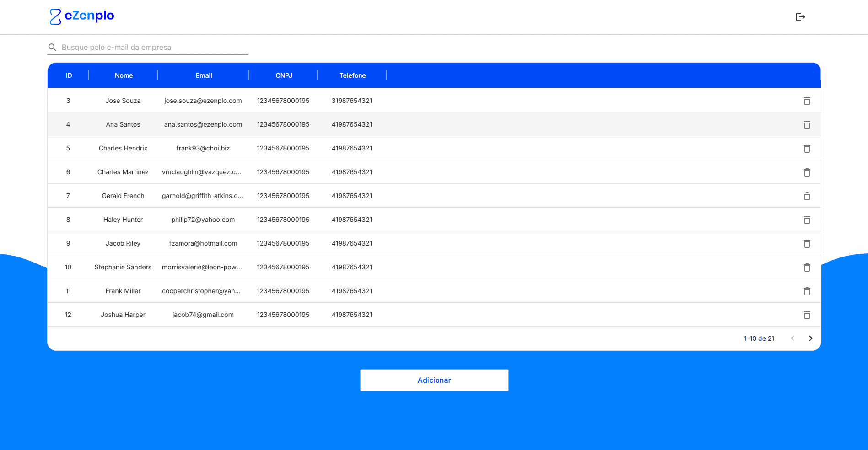Delete the Stephanie Sanders row
The image size is (868, 450).
tap(807, 268)
